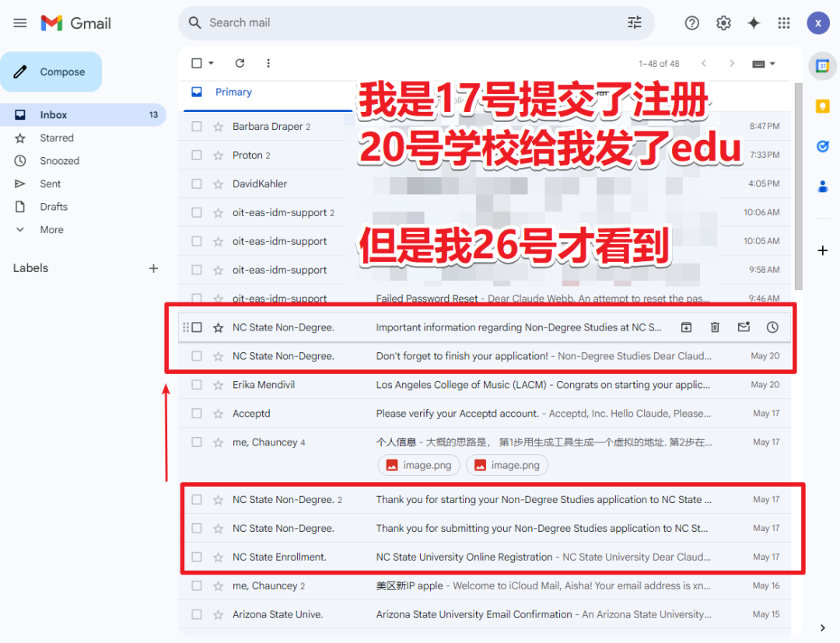Open first image.png attachment chip

click(x=419, y=465)
